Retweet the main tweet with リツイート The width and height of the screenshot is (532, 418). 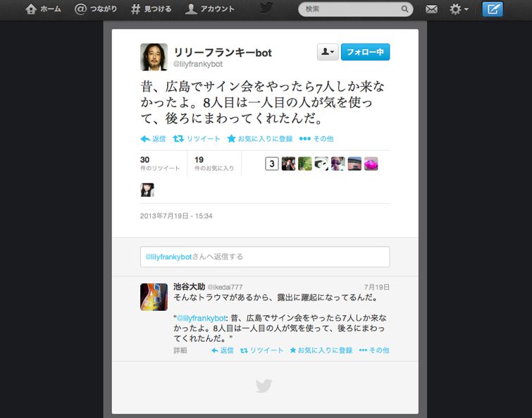pos(197,139)
